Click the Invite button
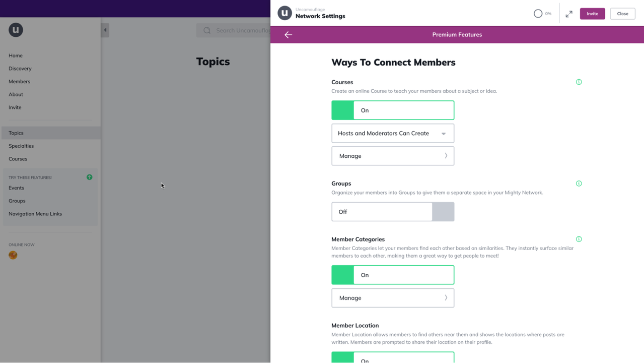 click(x=592, y=14)
